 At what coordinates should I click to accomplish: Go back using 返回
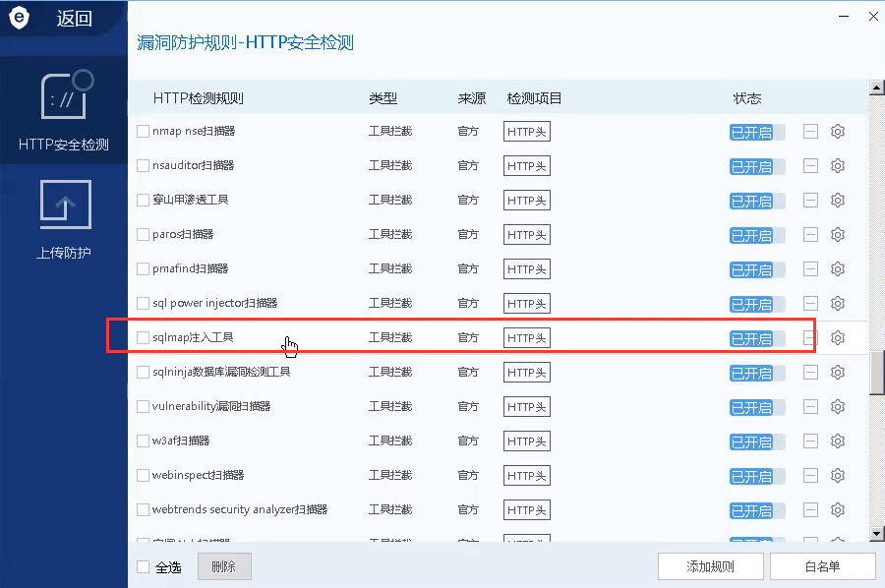(x=74, y=19)
